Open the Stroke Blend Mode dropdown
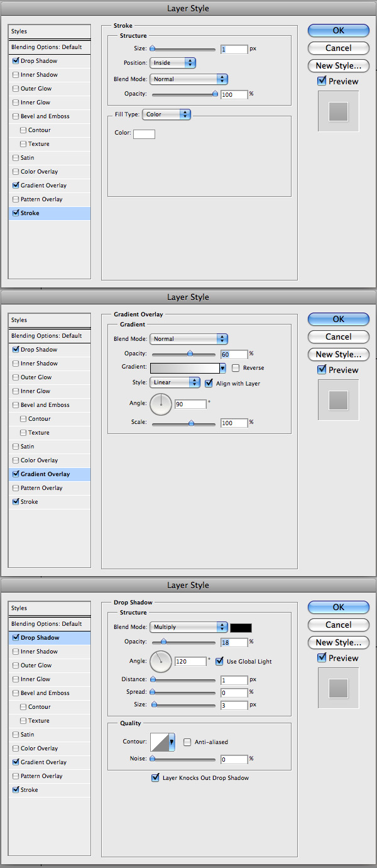This screenshot has width=377, height=868. 188,79
